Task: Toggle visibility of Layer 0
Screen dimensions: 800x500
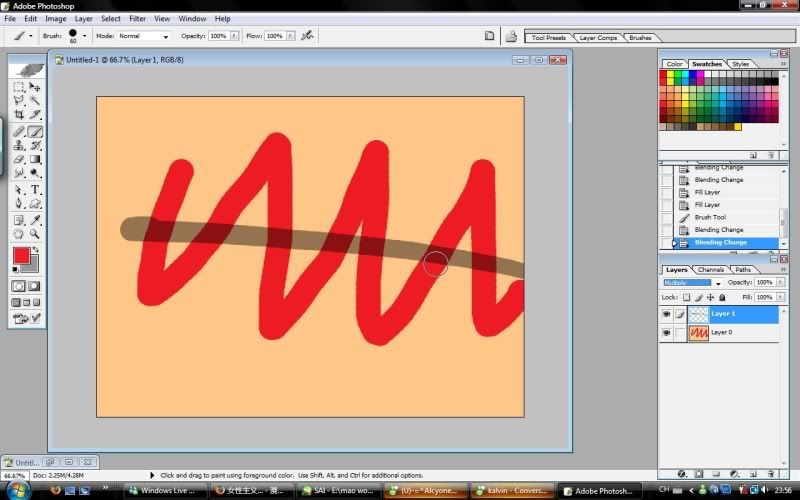Action: [x=666, y=332]
